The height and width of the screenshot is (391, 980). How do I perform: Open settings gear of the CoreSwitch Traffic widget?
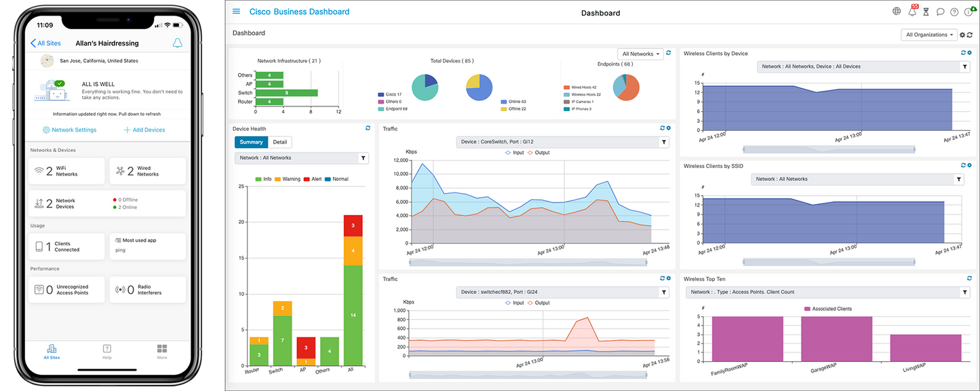pos(668,128)
